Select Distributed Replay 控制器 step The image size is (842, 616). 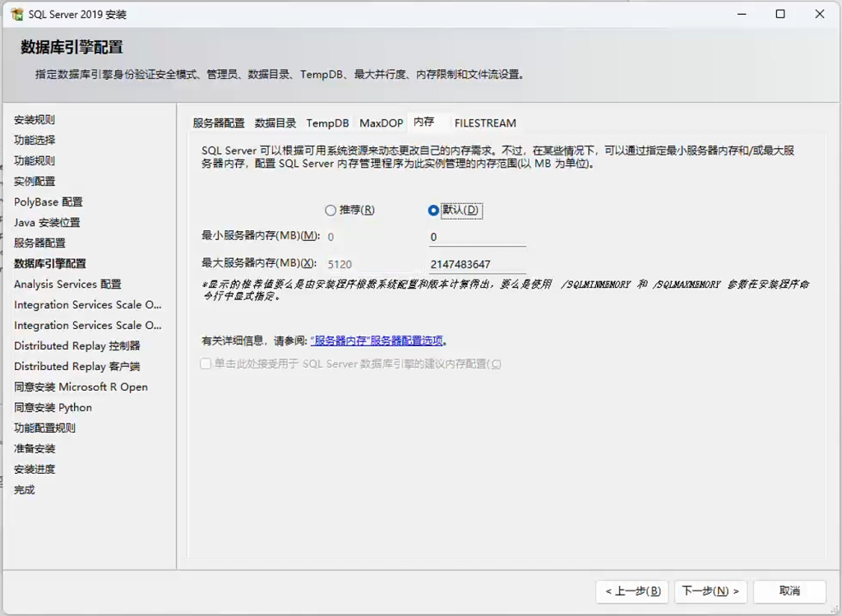tap(76, 346)
